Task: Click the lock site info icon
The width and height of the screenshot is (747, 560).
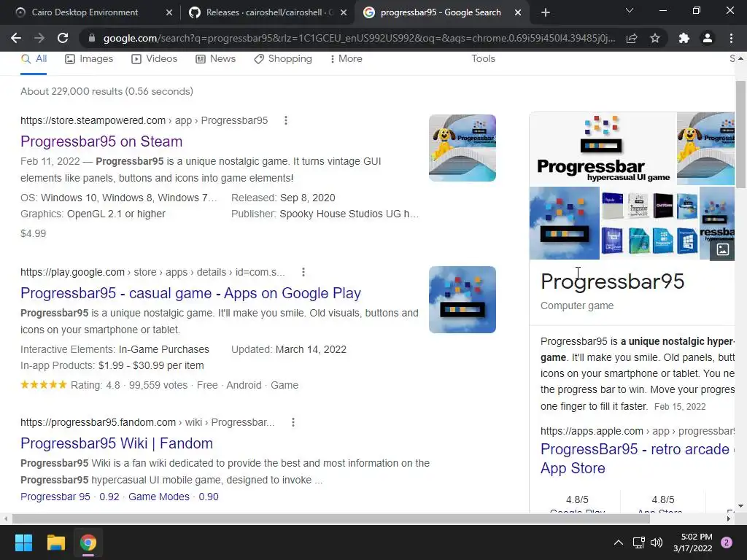Action: click(91, 38)
